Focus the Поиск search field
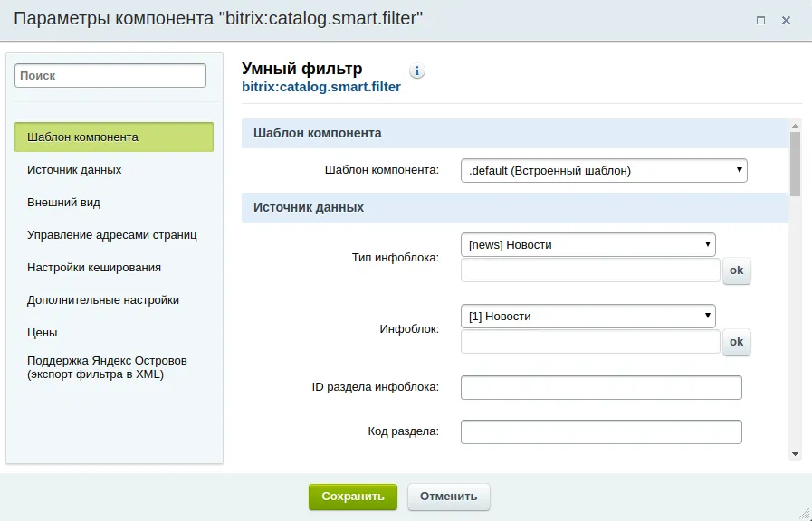This screenshot has width=812, height=521. tap(110, 76)
